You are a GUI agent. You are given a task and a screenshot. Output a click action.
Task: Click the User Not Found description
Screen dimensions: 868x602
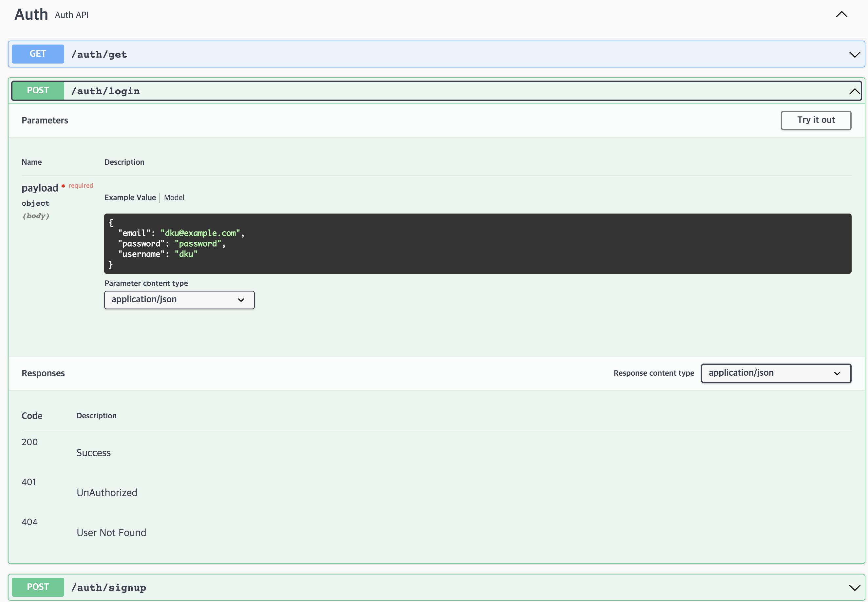tap(111, 533)
